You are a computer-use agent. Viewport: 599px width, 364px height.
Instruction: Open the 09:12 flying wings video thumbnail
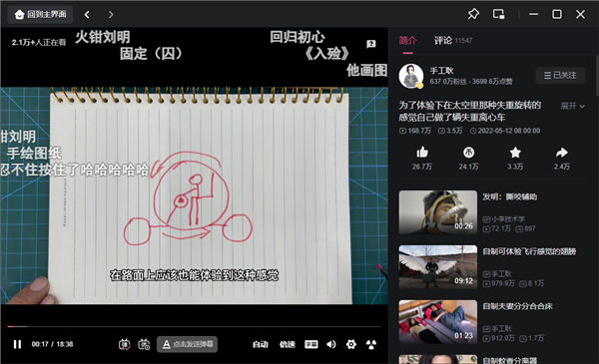tap(438, 267)
